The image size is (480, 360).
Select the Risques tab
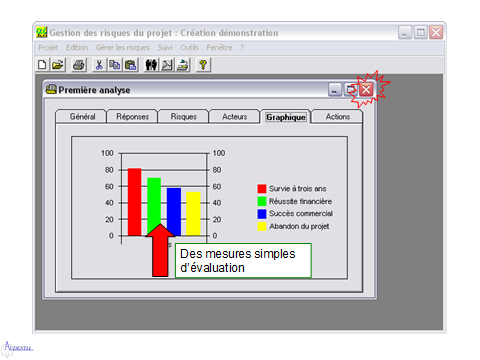coord(183,117)
